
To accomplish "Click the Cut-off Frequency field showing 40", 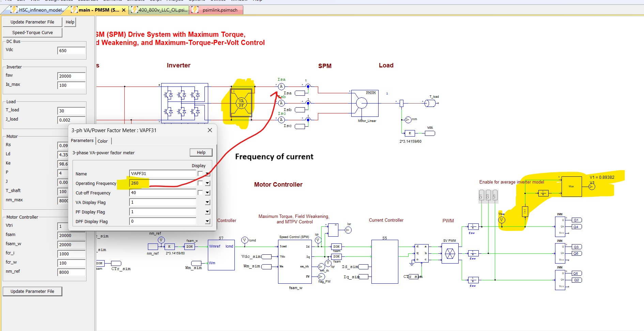I will (163, 193).
